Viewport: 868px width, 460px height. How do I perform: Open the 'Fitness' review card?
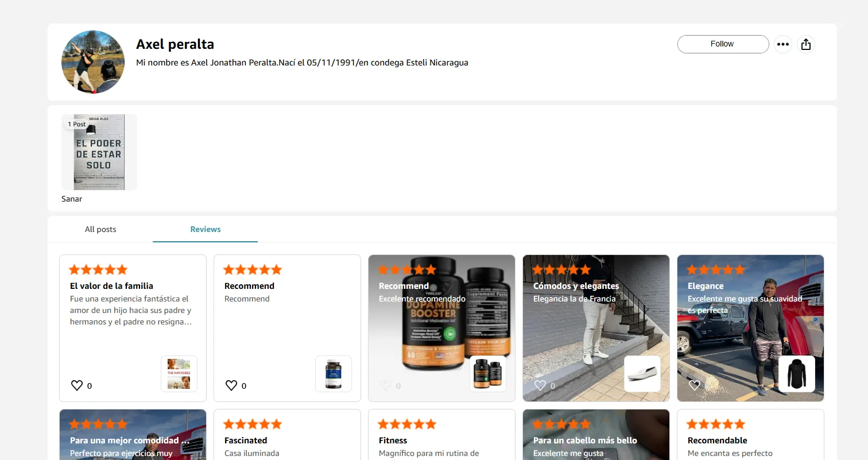pyautogui.click(x=441, y=435)
